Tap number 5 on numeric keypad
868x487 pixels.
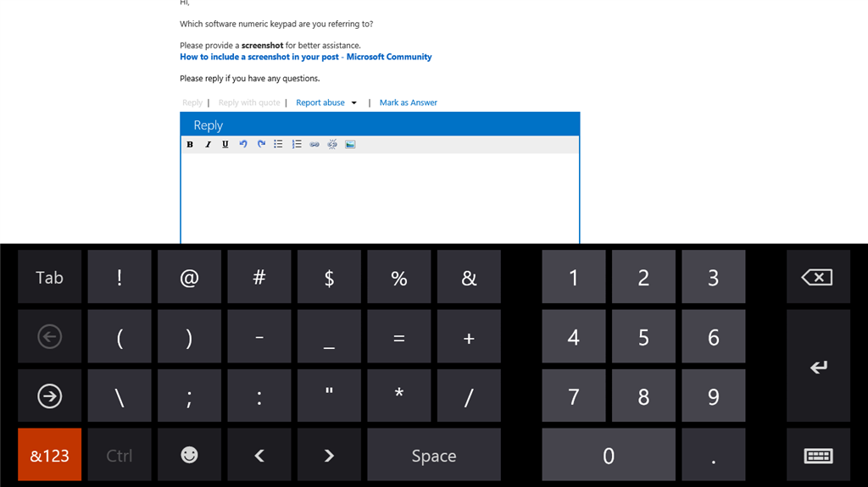click(x=643, y=336)
